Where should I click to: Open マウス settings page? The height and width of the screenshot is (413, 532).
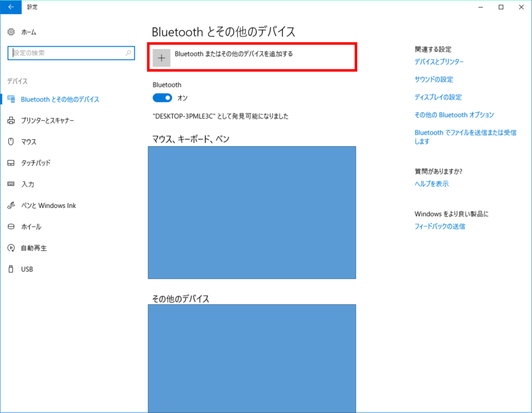[29, 141]
